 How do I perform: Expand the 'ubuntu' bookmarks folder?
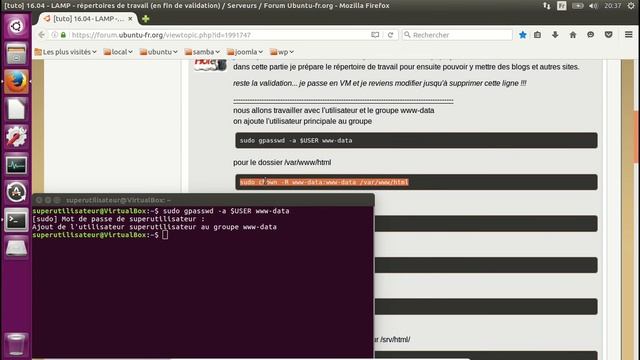coord(159,52)
